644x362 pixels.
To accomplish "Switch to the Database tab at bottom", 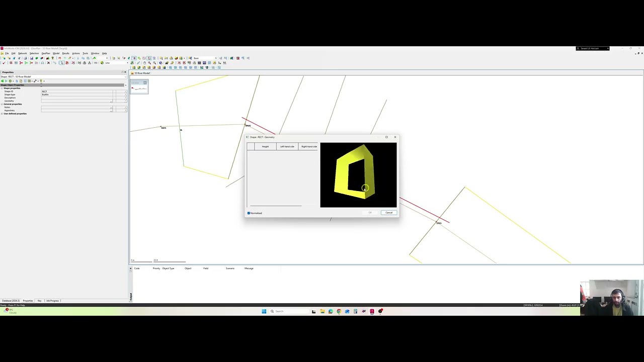I will click(x=10, y=301).
